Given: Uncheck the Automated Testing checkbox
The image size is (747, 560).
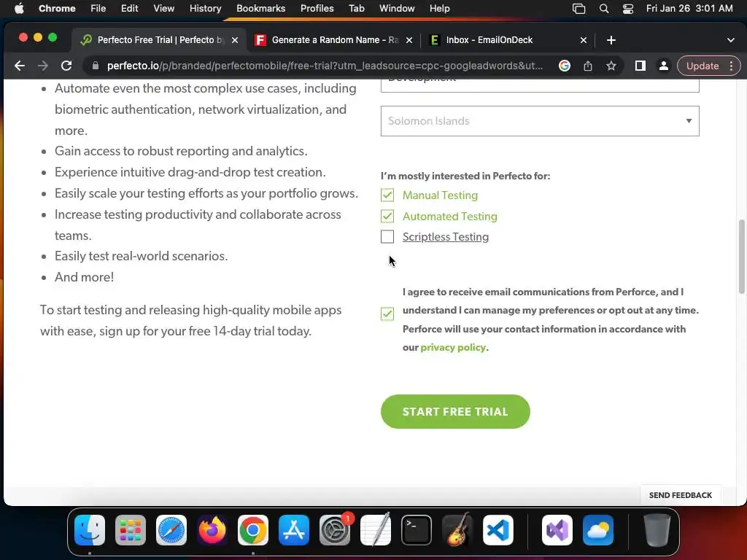Looking at the screenshot, I should point(387,216).
